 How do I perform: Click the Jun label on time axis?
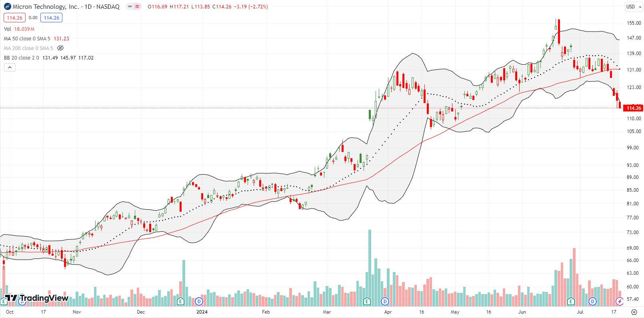point(522,312)
